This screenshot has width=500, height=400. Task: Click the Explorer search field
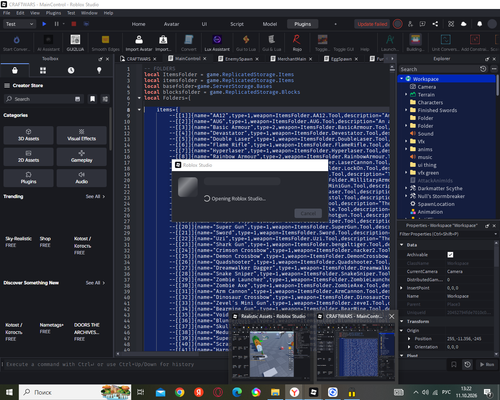[439, 69]
